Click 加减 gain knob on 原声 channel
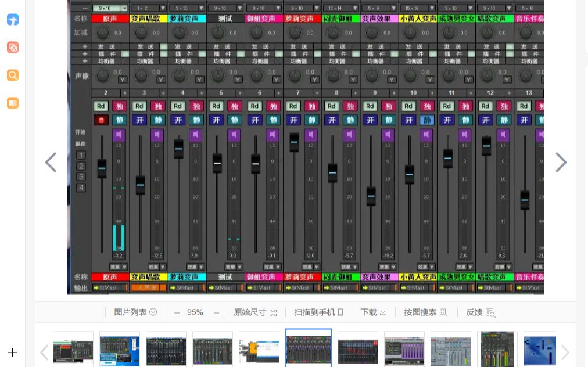The width and height of the screenshot is (588, 367). pyautogui.click(x=102, y=33)
